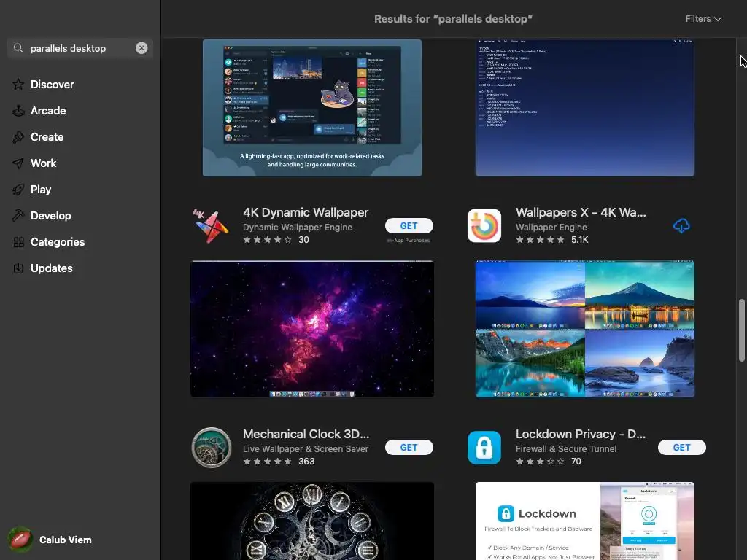The height and width of the screenshot is (560, 747).
Task: View the four landscapes wallpaper screenshot
Action: 584,329
